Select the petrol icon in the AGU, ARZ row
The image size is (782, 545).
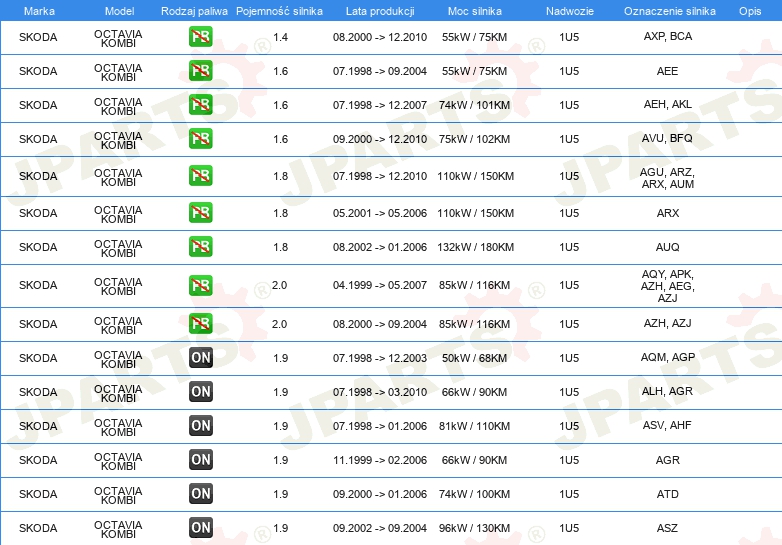pos(200,176)
